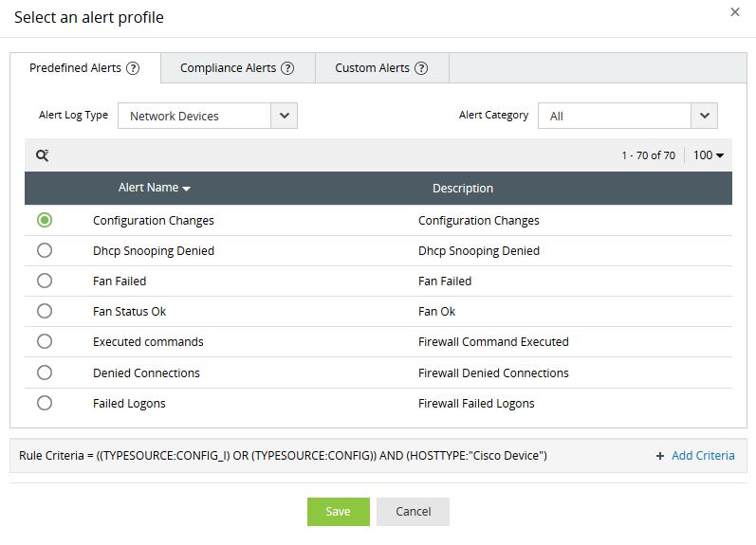Viewport: 756px width, 545px height.
Task: Select Executed commands radio button
Action: coord(45,342)
